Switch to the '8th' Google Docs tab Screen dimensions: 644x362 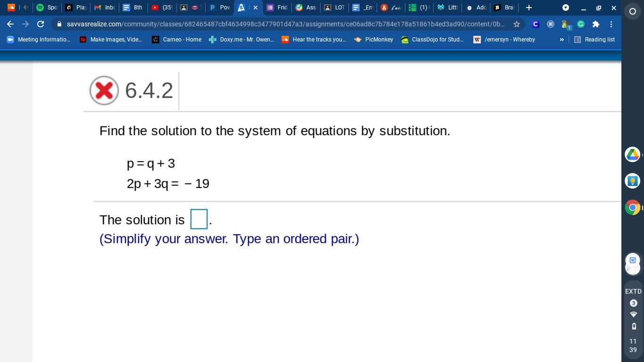click(132, 8)
